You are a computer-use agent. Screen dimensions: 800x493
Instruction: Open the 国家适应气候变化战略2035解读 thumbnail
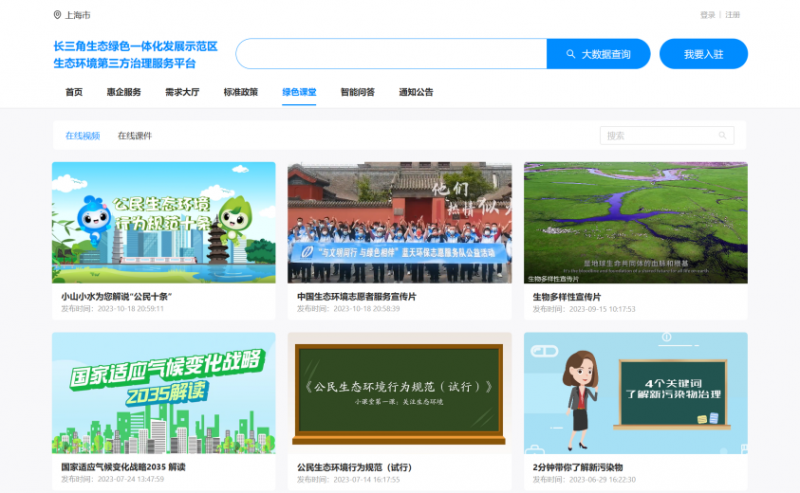point(164,393)
